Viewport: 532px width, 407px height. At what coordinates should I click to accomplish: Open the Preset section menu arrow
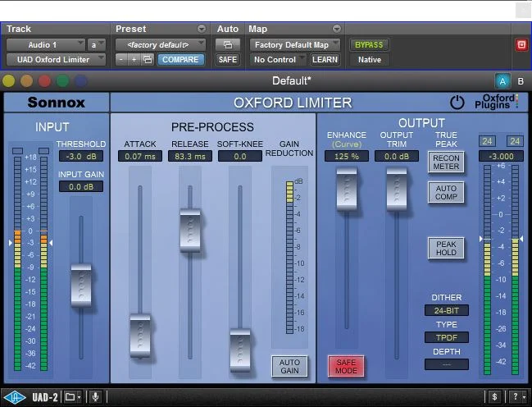point(202,29)
